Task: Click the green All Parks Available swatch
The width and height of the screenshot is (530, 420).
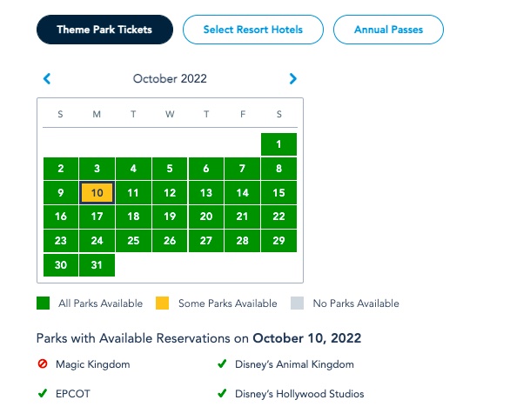Action: (43, 303)
